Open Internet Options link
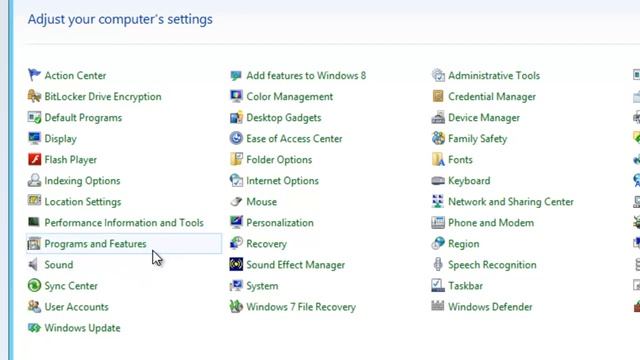Viewport: 640px width, 360px height. point(282,181)
